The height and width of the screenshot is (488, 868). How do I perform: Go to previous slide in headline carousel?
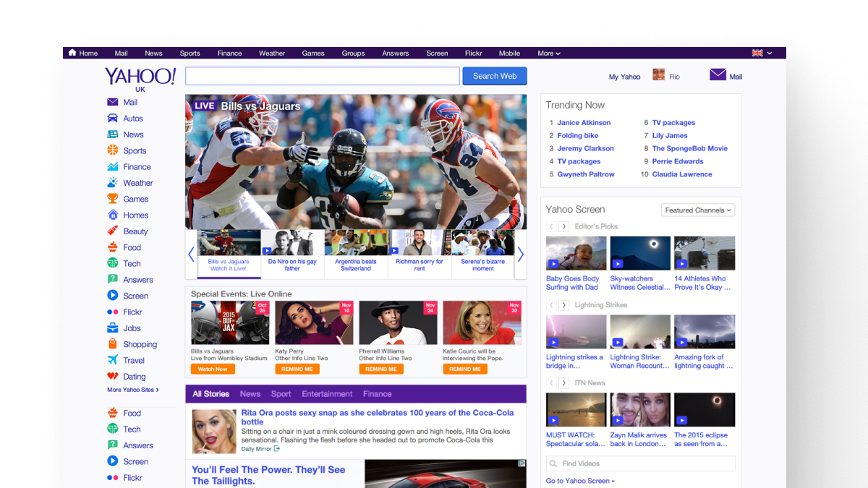tap(191, 254)
